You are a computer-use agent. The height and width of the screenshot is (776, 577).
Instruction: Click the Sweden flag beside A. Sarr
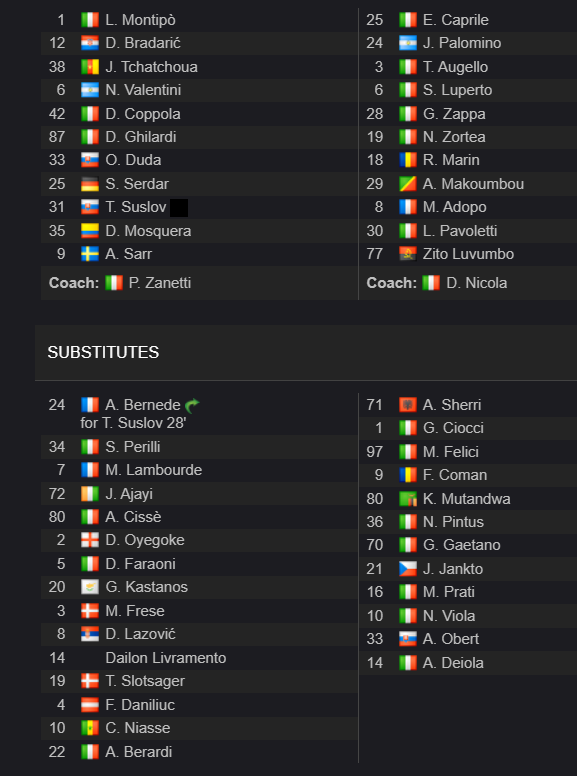click(90, 254)
